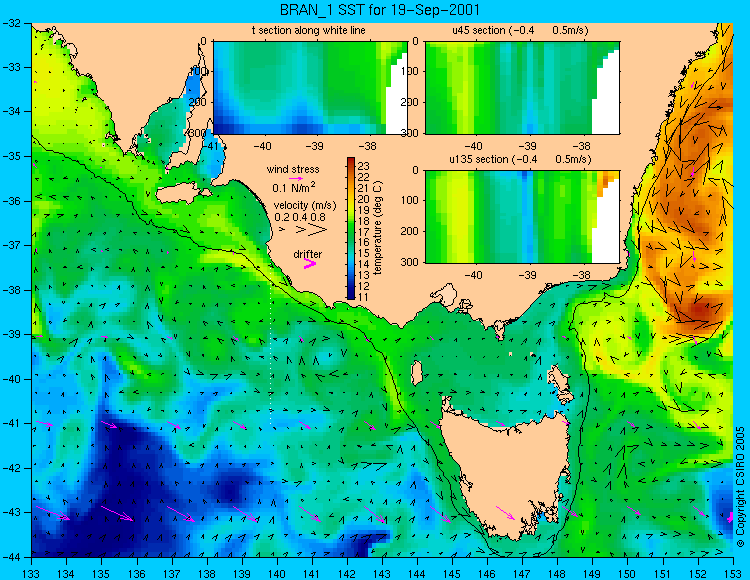The image size is (750, 580).
Task: Click the main map latitude label -32
Action: coord(11,23)
